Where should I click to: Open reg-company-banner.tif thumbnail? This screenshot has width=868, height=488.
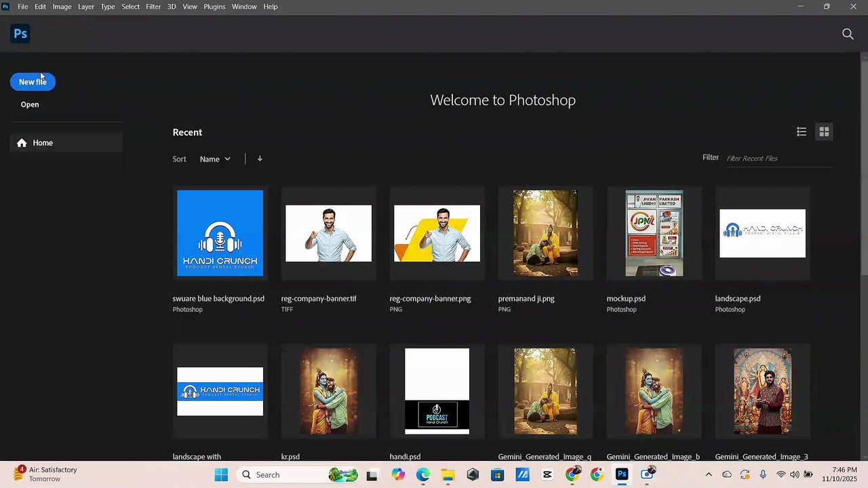click(329, 233)
